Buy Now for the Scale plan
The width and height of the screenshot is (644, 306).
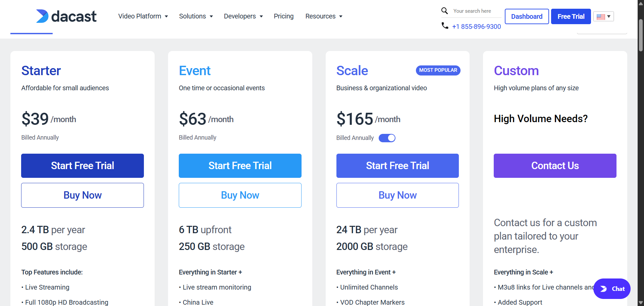tap(397, 195)
